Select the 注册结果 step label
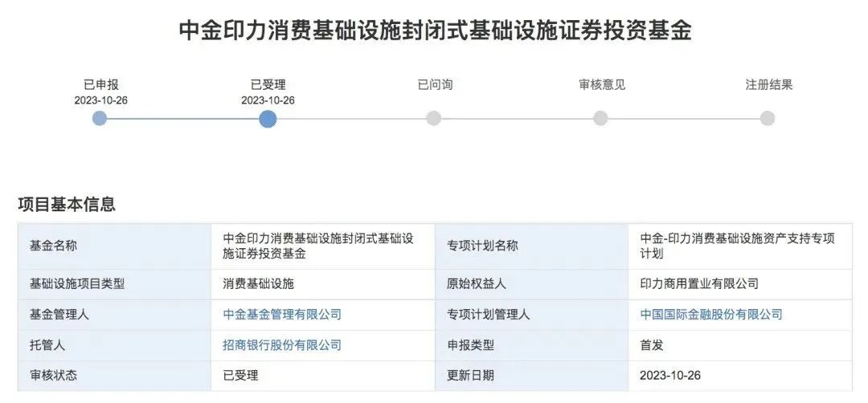The width and height of the screenshot is (868, 403). click(769, 84)
